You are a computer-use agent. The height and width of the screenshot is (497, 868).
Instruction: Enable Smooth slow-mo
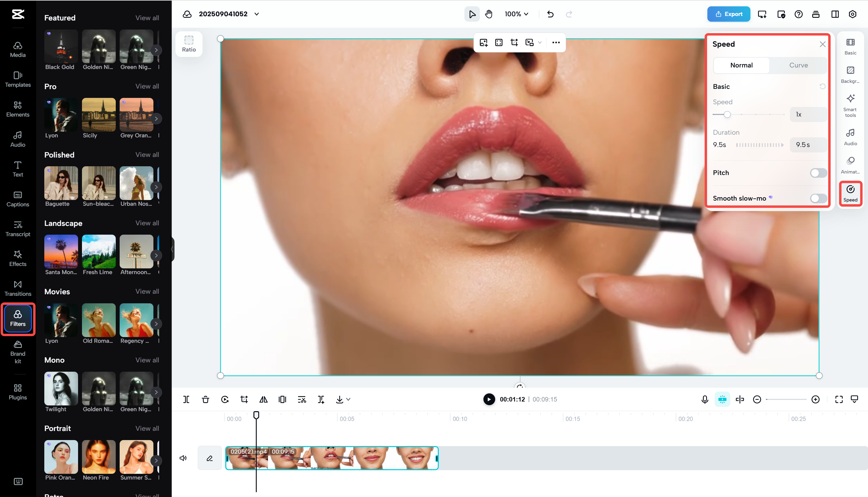[x=818, y=198]
